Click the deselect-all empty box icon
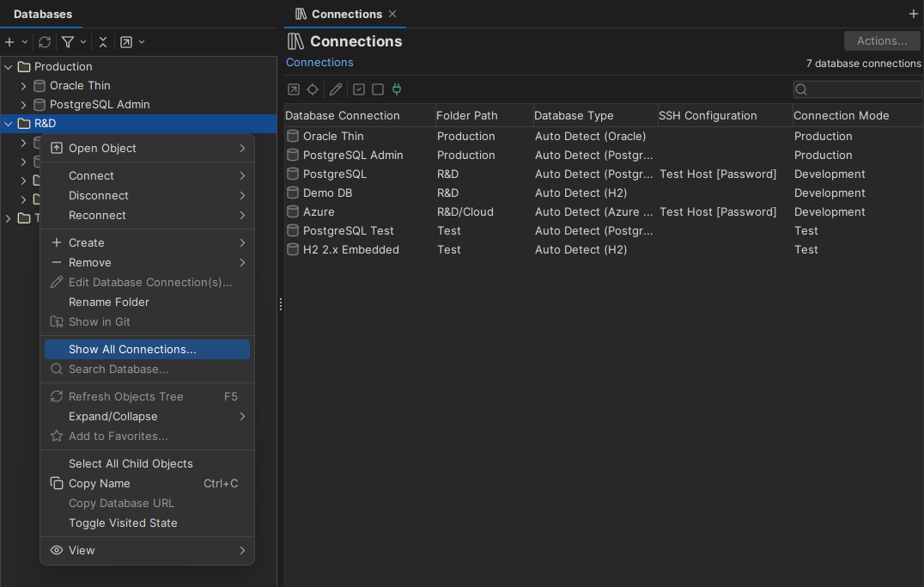The image size is (924, 587). point(379,89)
